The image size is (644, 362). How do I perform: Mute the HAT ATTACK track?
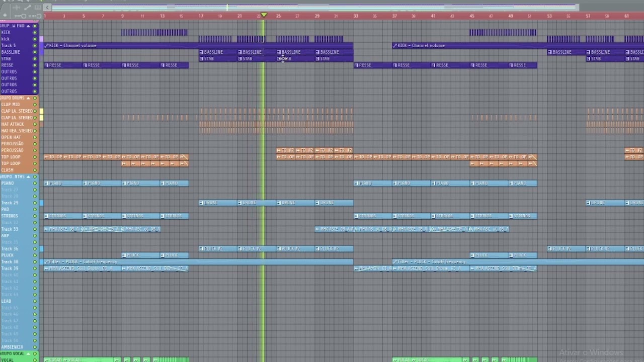tap(35, 124)
